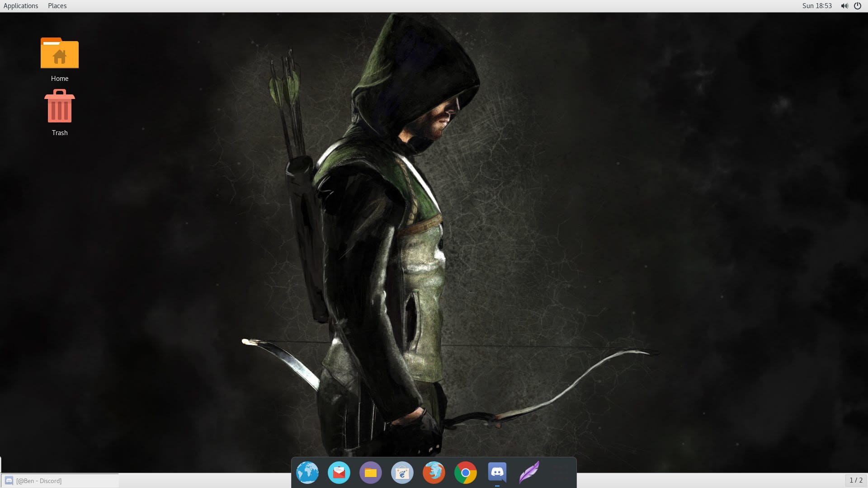This screenshot has height=488, width=868.
Task: Open the mail client in dock
Action: (x=339, y=473)
